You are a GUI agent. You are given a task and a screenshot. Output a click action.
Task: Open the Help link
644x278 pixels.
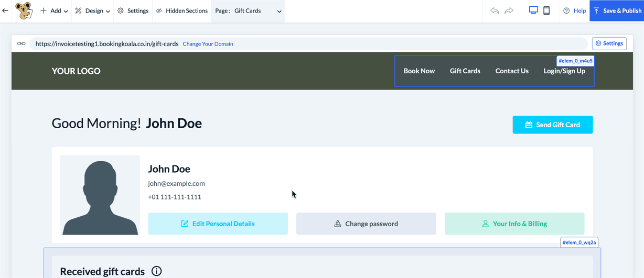pyautogui.click(x=575, y=10)
